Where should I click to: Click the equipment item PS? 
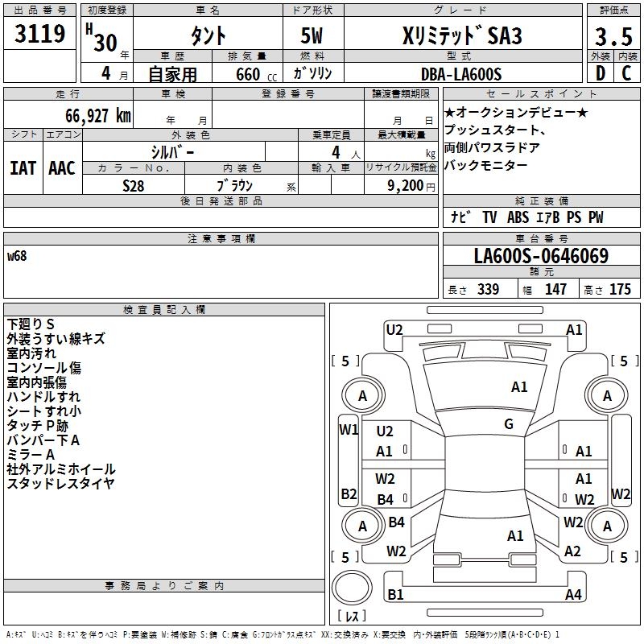point(574,217)
